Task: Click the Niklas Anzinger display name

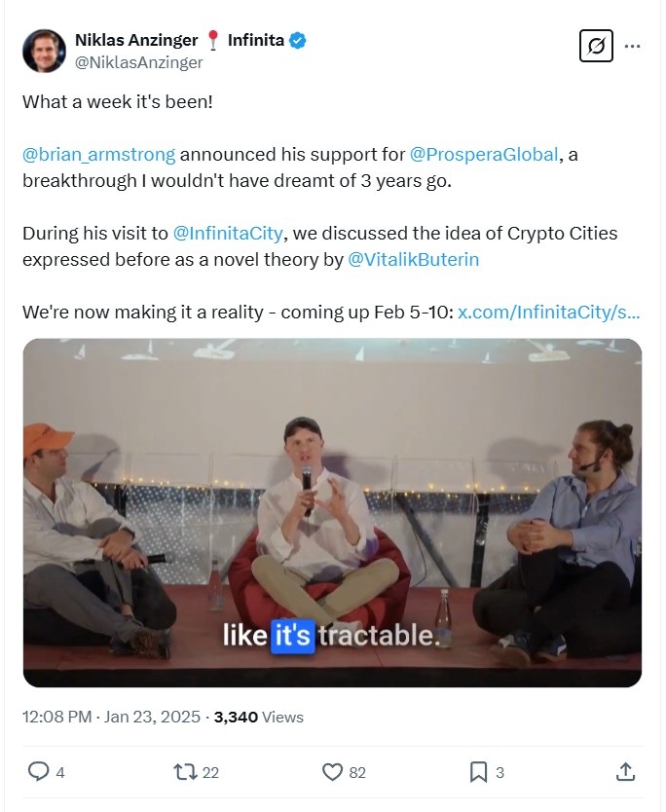Action: (x=137, y=40)
